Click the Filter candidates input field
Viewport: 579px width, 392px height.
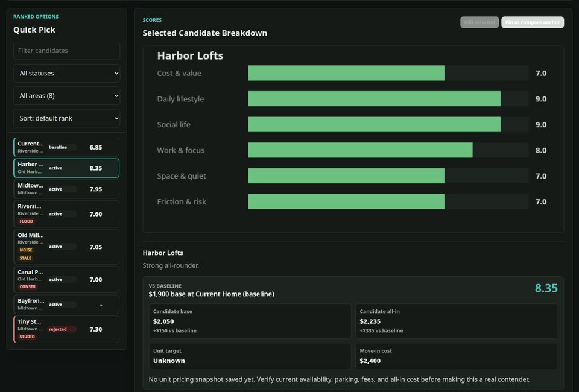[x=66, y=51]
